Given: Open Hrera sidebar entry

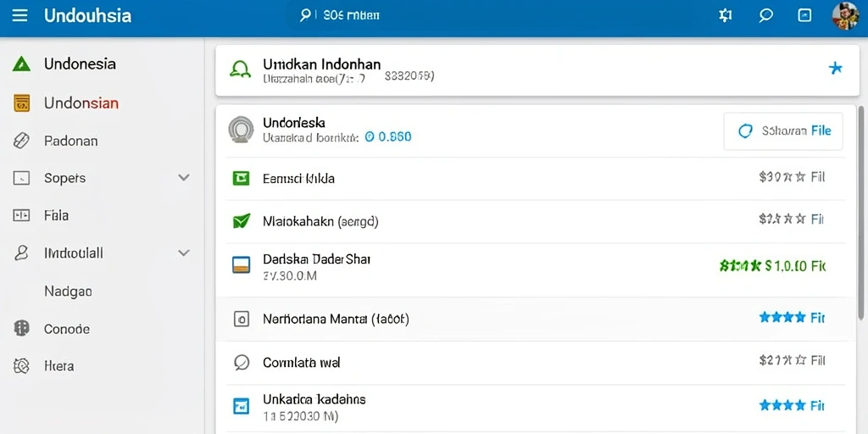Looking at the screenshot, I should tap(59, 366).
